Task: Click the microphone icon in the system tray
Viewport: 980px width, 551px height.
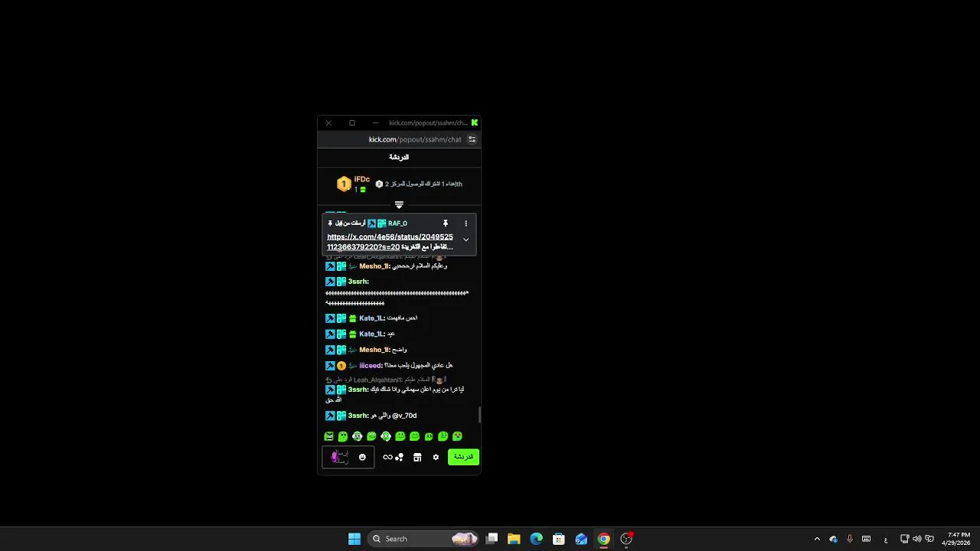Action: (x=850, y=539)
